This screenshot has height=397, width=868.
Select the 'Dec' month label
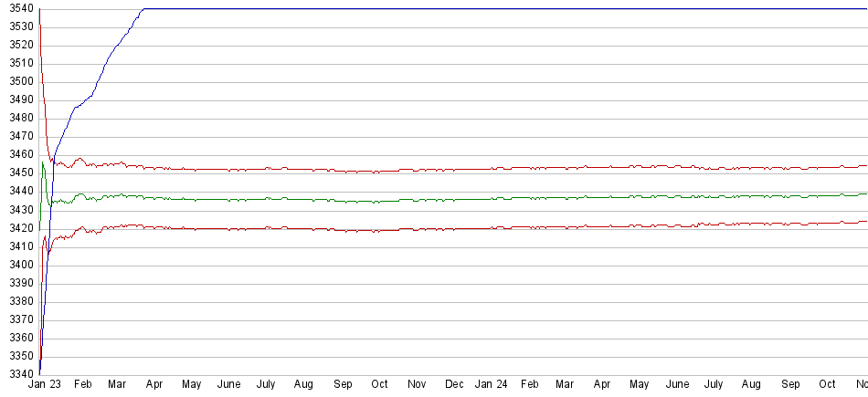(454, 385)
